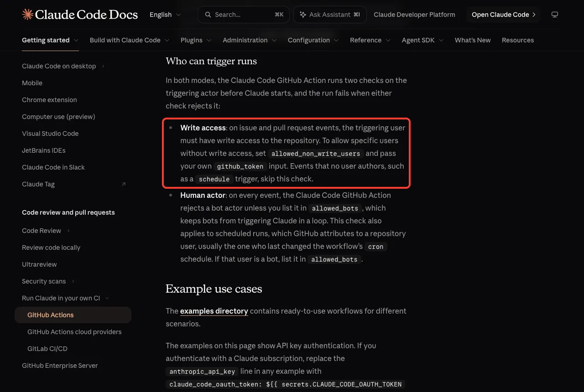
Task: Follow the examples directory link
Action: [214, 311]
